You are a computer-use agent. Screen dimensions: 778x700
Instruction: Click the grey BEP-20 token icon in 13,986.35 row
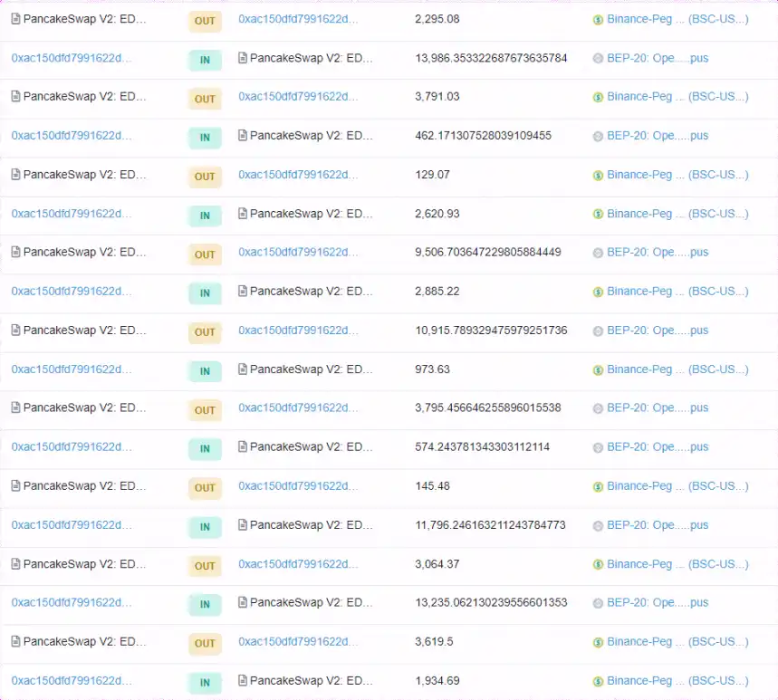(598, 59)
